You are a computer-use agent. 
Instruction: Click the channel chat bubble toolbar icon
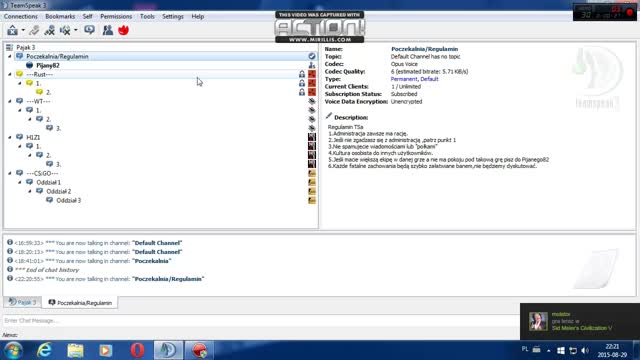click(89, 30)
